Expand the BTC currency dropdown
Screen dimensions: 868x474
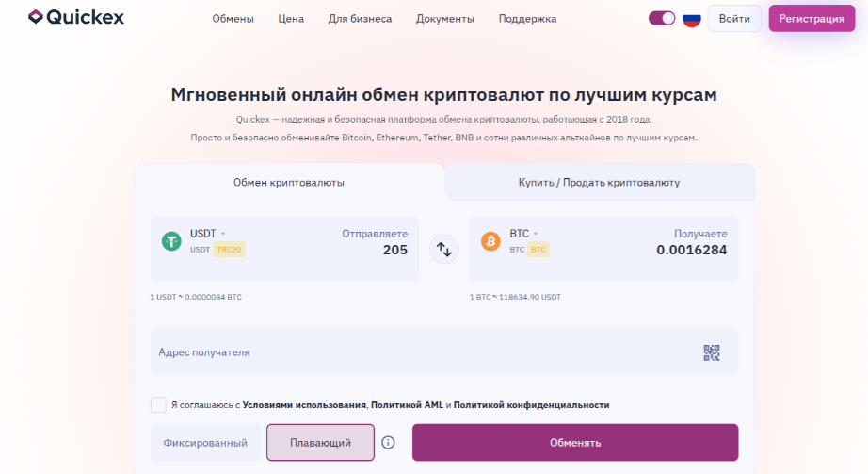coord(523,234)
